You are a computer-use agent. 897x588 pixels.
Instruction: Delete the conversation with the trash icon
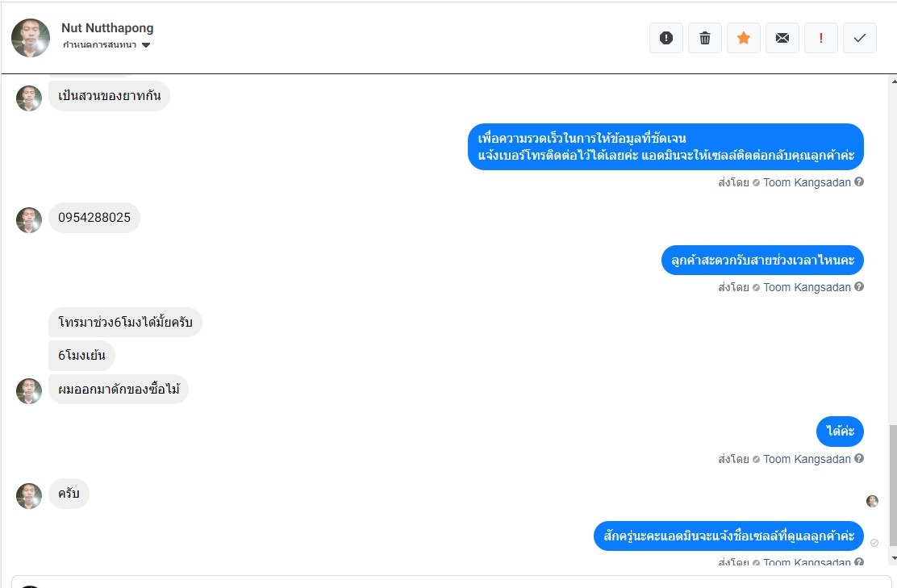pyautogui.click(x=705, y=38)
